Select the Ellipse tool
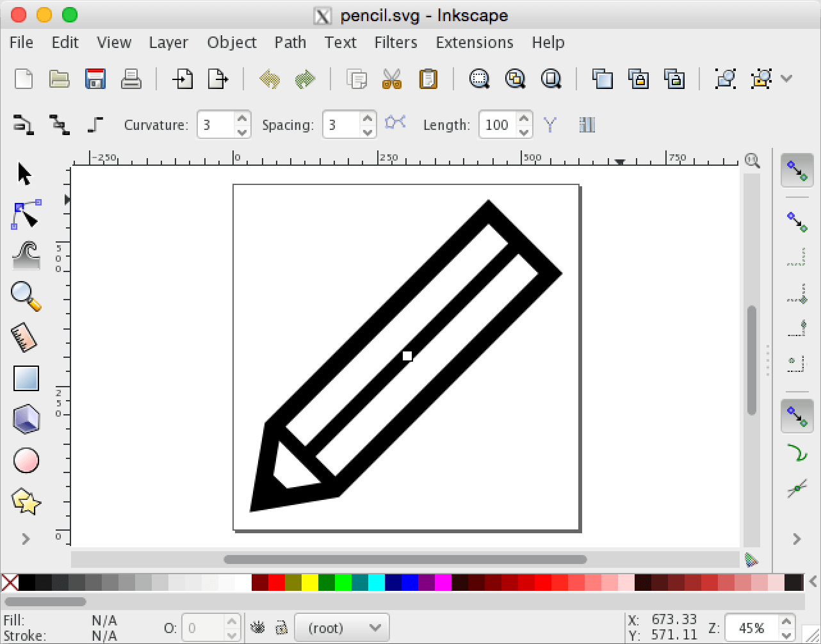Viewport: 821px width, 644px height. point(26,460)
